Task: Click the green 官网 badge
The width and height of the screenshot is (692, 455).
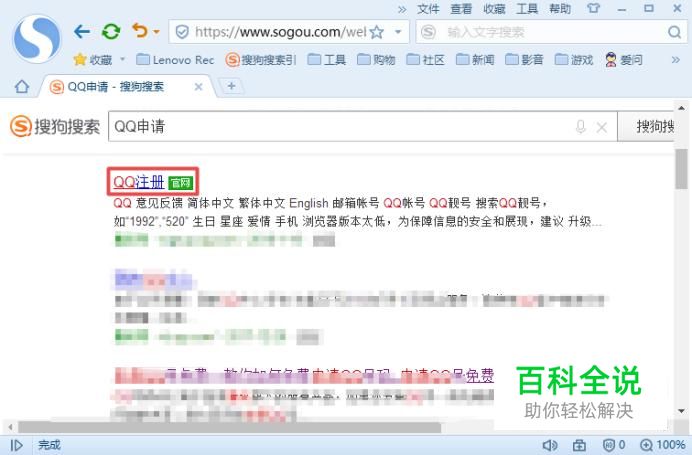Action: (x=181, y=182)
